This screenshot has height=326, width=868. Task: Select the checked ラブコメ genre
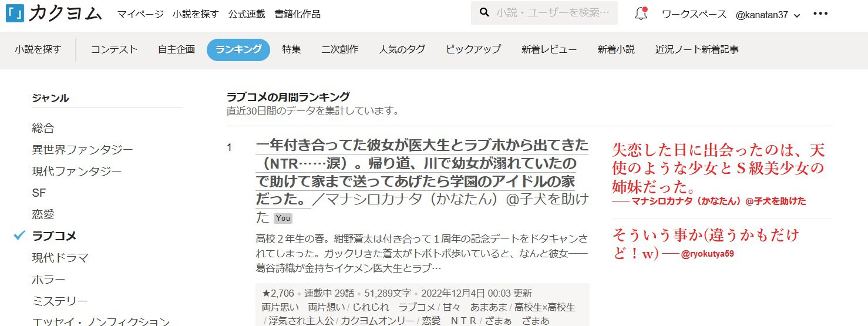click(x=55, y=236)
